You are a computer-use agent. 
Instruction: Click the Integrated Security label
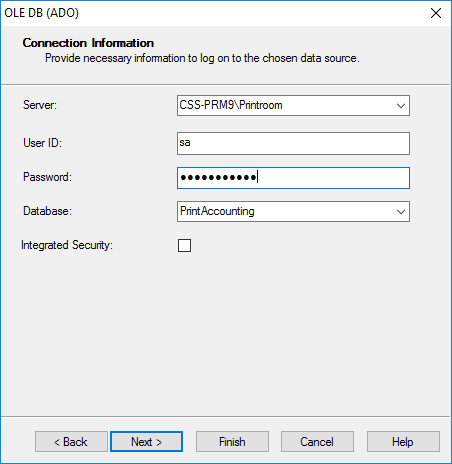[67, 245]
